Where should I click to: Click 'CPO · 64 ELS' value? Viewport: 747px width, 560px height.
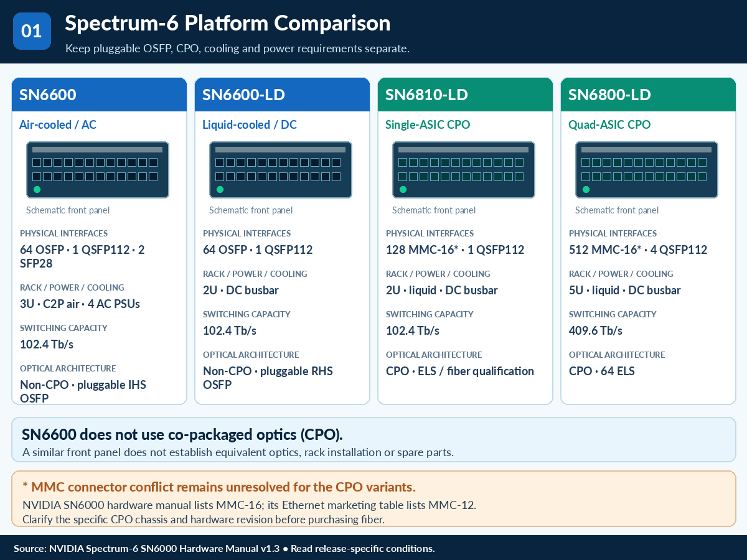click(x=602, y=371)
